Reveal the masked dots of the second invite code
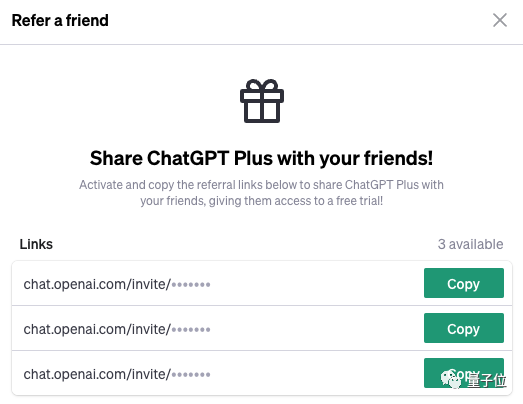Image resolution: width=523 pixels, height=404 pixels. [x=191, y=330]
